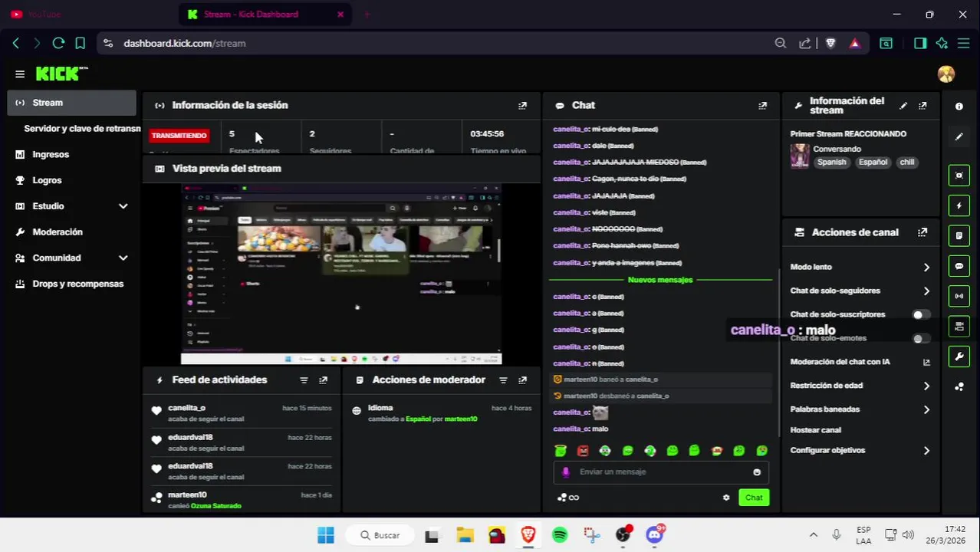This screenshot has height=552, width=980.
Task: Click the Spanish tag chip
Action: [831, 163]
